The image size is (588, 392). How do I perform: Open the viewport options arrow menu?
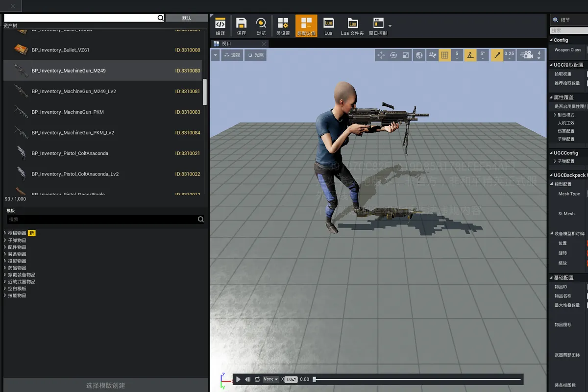point(215,55)
